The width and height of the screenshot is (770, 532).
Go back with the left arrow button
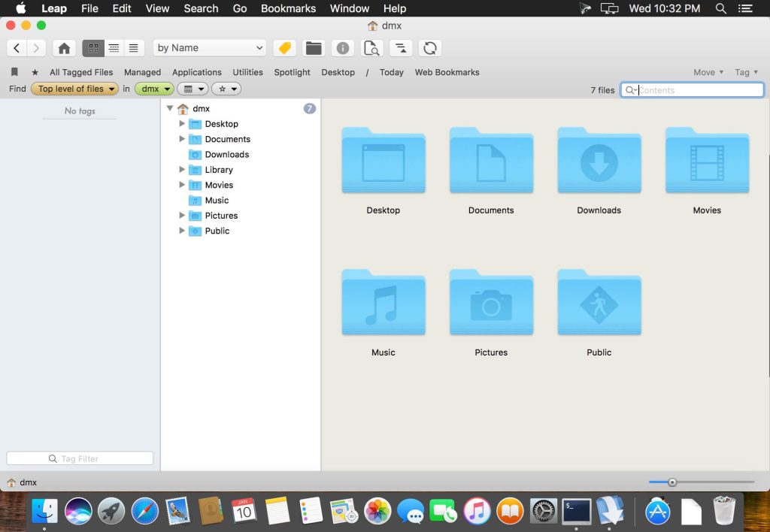click(x=17, y=48)
